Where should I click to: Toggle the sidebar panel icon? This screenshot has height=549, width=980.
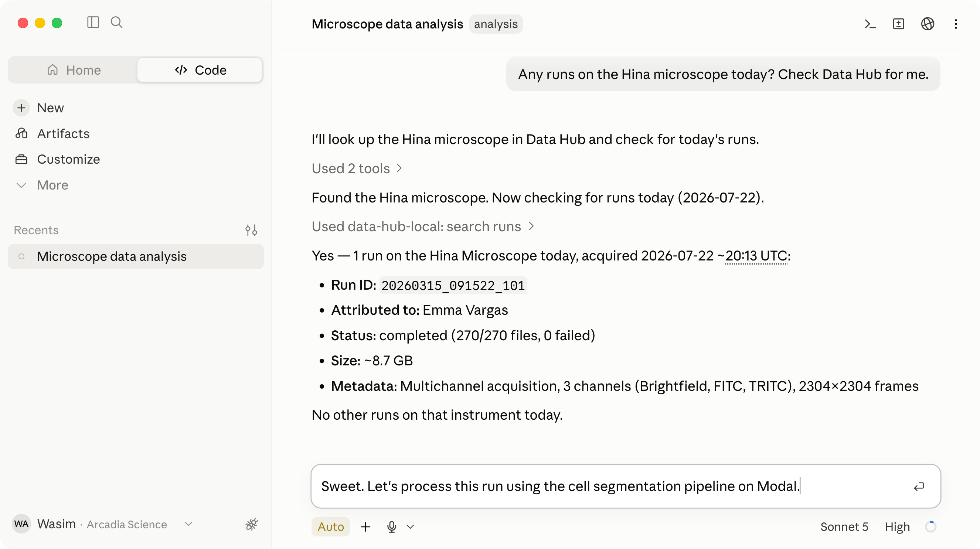coord(93,23)
